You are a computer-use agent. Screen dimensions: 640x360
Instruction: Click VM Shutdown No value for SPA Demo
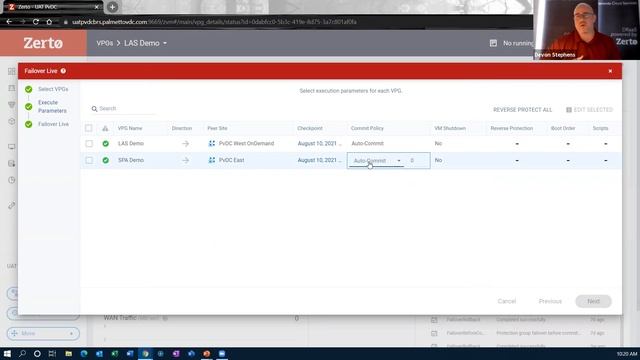click(438, 160)
